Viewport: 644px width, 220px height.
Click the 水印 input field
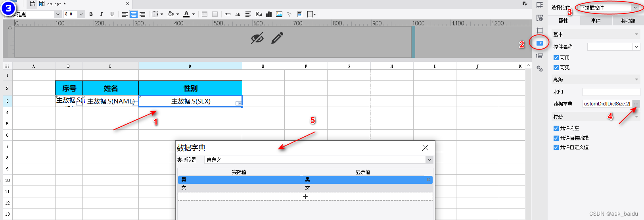pos(611,92)
